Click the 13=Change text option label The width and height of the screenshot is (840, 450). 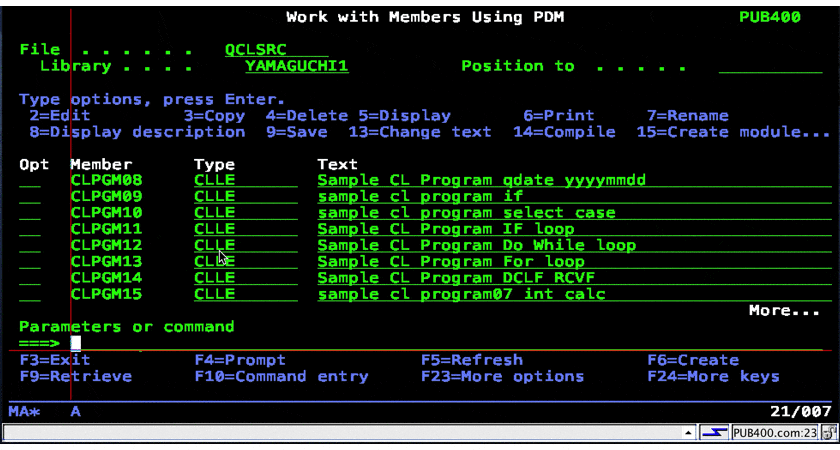point(420,132)
